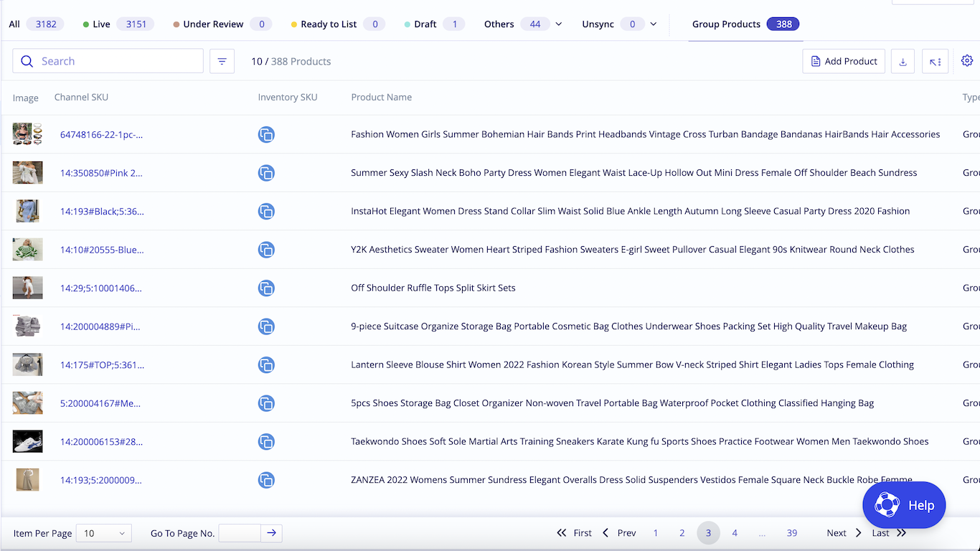Open the Item Per Page dropdown
This screenshot has height=551, width=980.
103,533
